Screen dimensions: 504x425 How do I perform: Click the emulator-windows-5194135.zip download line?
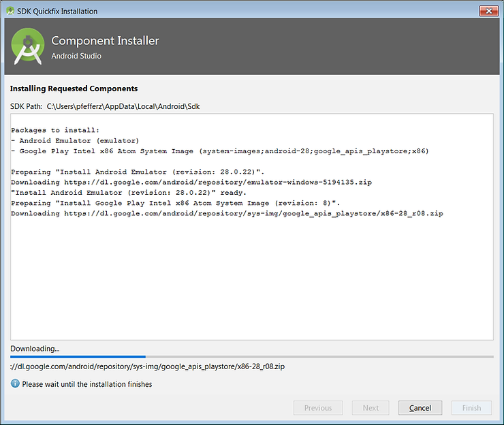click(191, 183)
